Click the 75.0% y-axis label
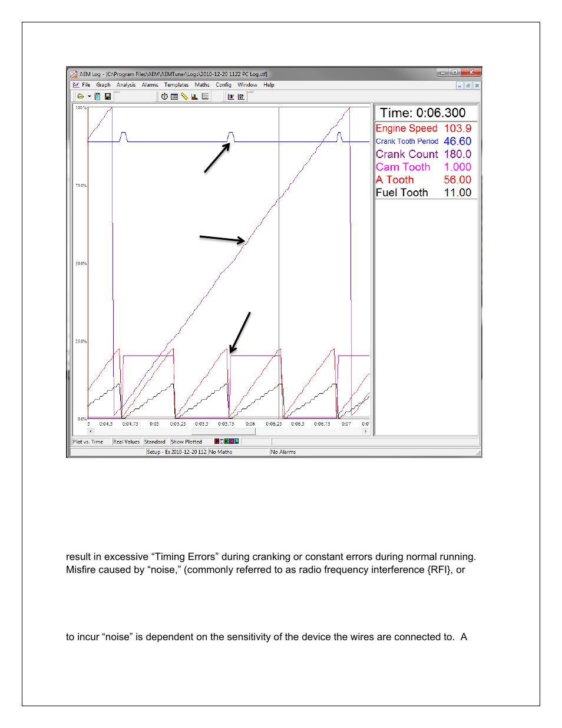The width and height of the screenshot is (562, 728). tap(81, 186)
